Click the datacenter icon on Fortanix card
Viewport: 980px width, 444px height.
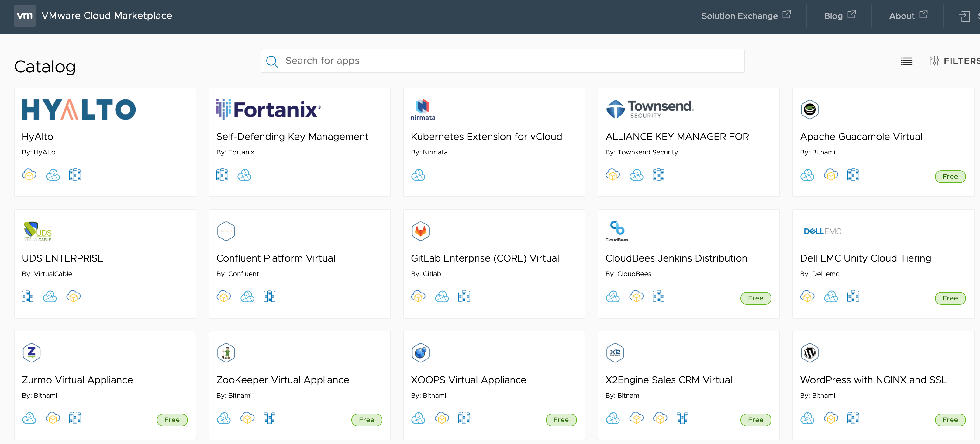click(222, 175)
